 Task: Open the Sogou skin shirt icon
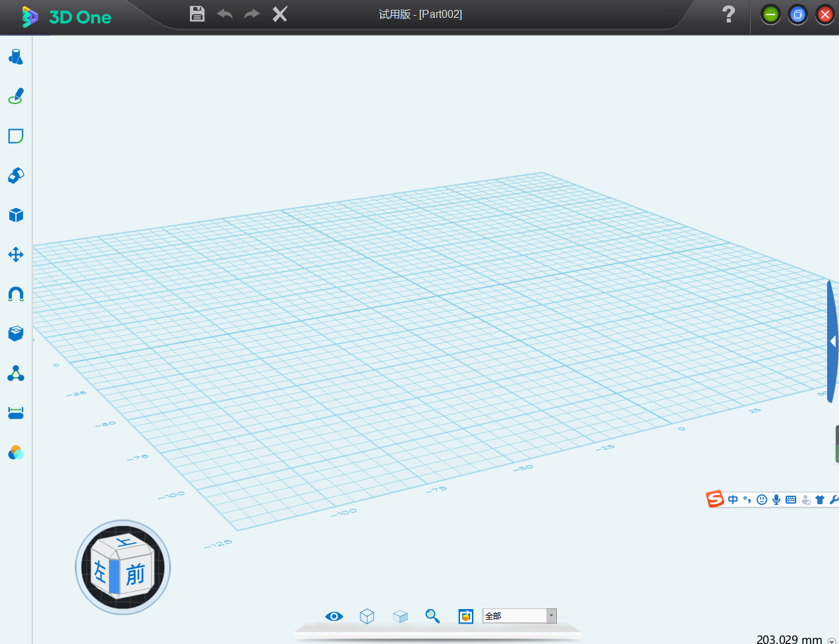[x=820, y=500]
